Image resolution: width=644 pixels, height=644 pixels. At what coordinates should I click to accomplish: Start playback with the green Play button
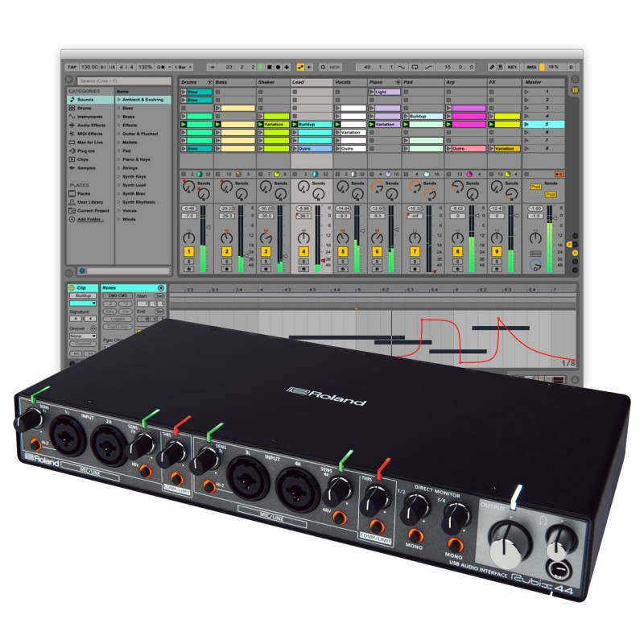[x=261, y=67]
